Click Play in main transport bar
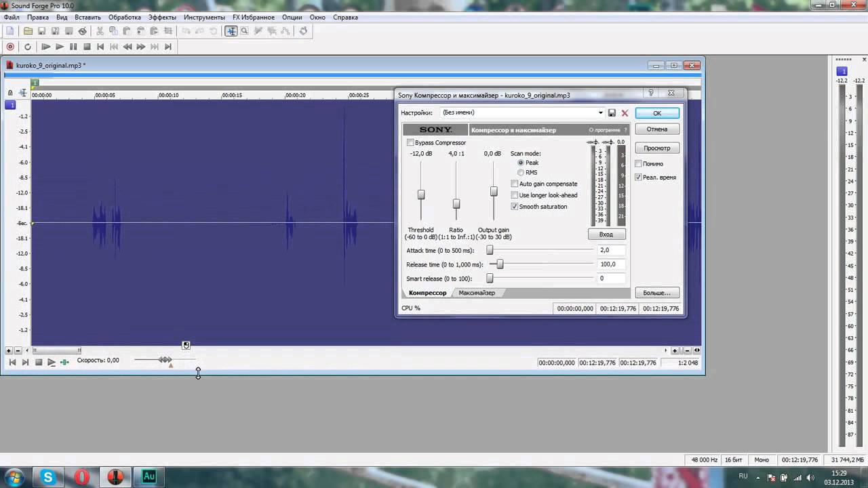868x488 pixels. [60, 47]
